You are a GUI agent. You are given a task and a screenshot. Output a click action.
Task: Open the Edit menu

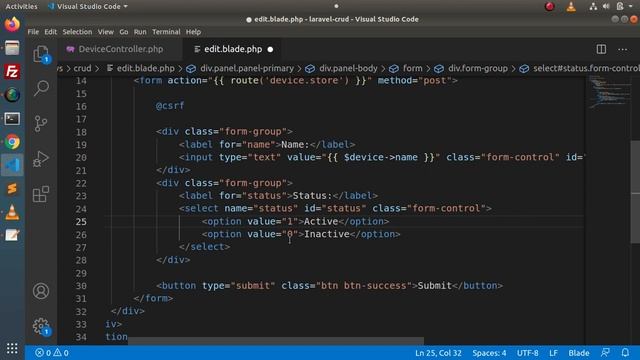pos(51,32)
